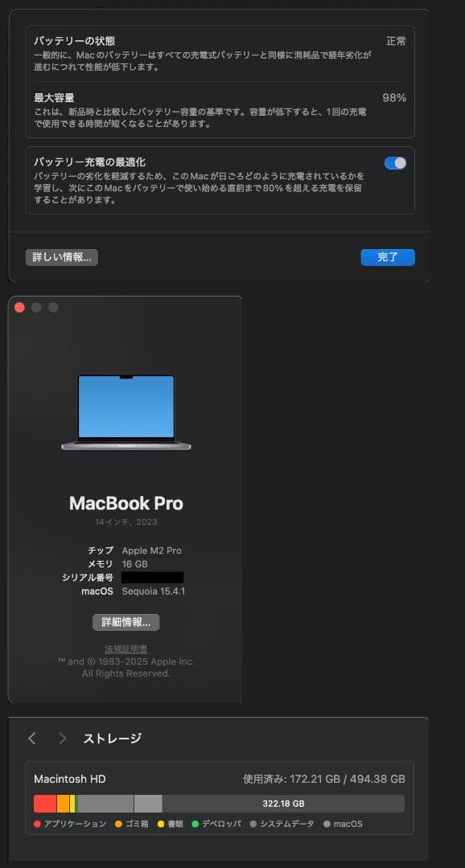
Task: Click the ストレージ panel title
Action: click(113, 739)
